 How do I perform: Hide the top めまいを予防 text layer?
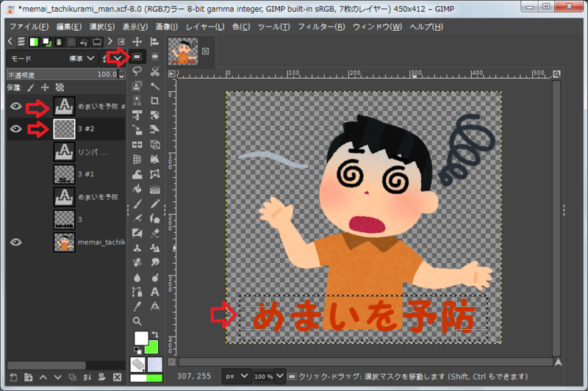point(15,107)
